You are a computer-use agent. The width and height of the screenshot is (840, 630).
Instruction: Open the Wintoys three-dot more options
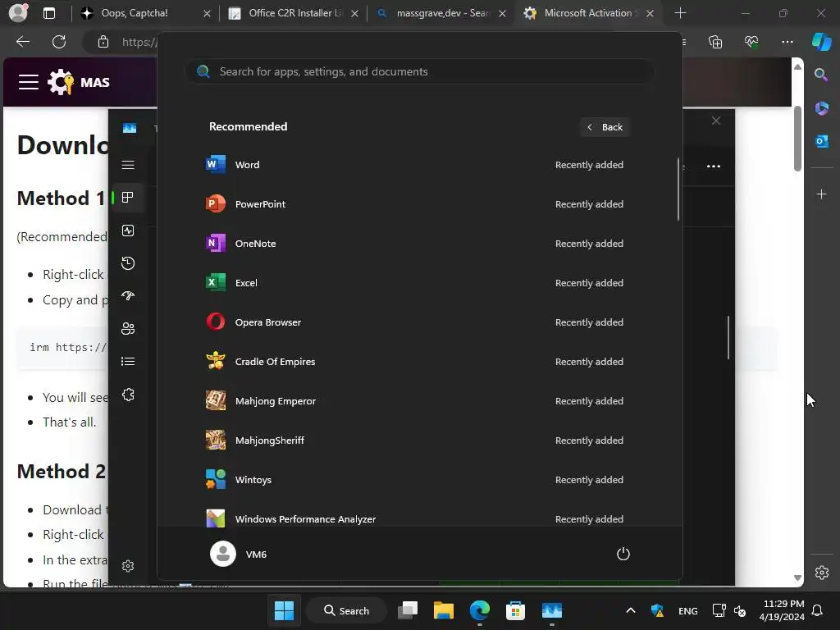pyautogui.click(x=714, y=166)
